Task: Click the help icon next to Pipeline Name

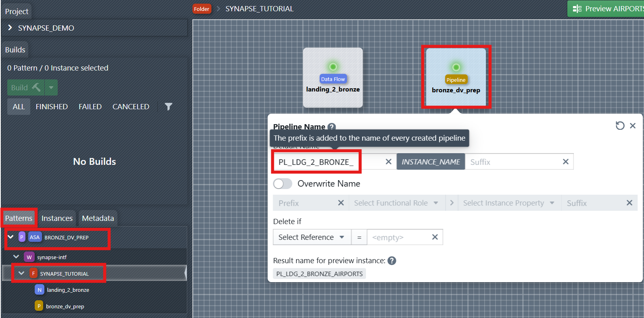Action: (332, 127)
